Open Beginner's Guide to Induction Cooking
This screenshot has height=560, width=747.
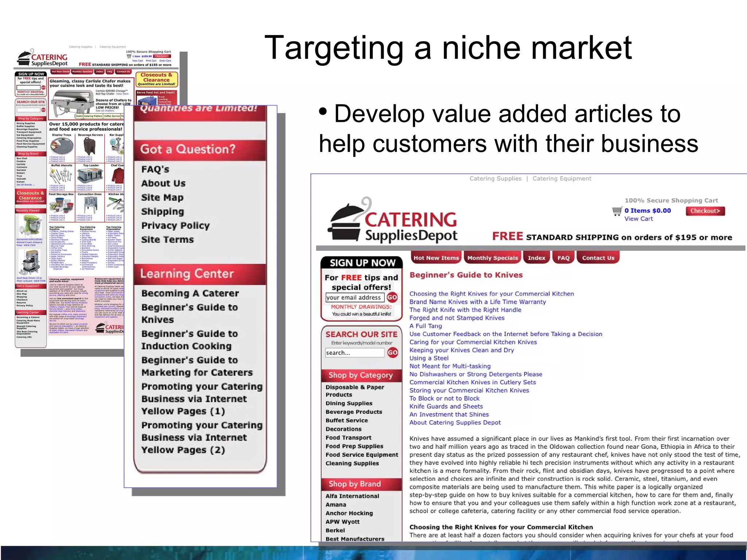190,340
